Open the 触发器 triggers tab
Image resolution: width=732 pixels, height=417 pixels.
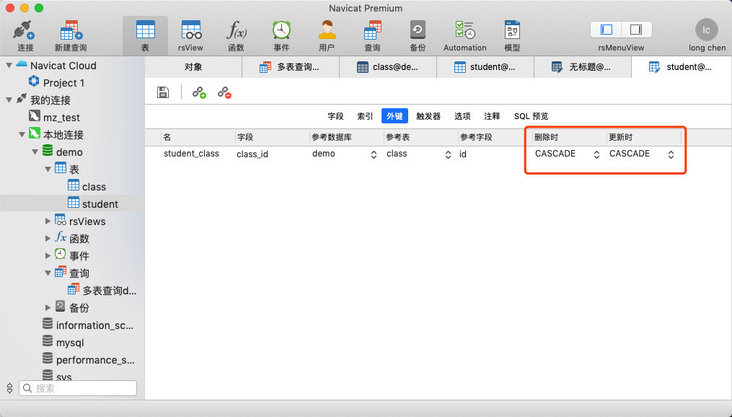pos(428,116)
